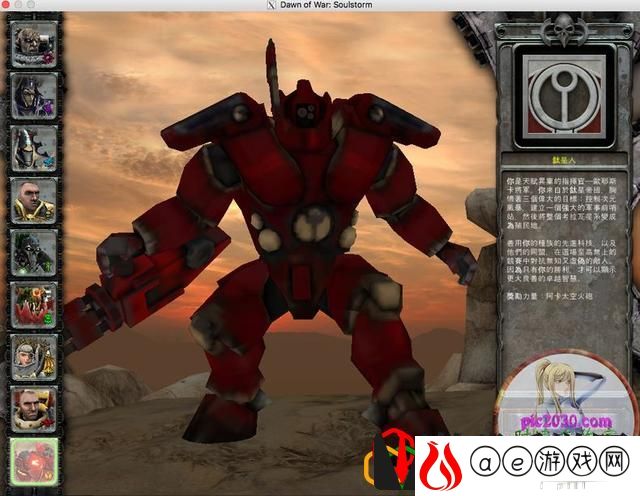Pick the Imperial Guard general portrait
Viewport: 640px width, 496px height.
pyautogui.click(x=34, y=200)
